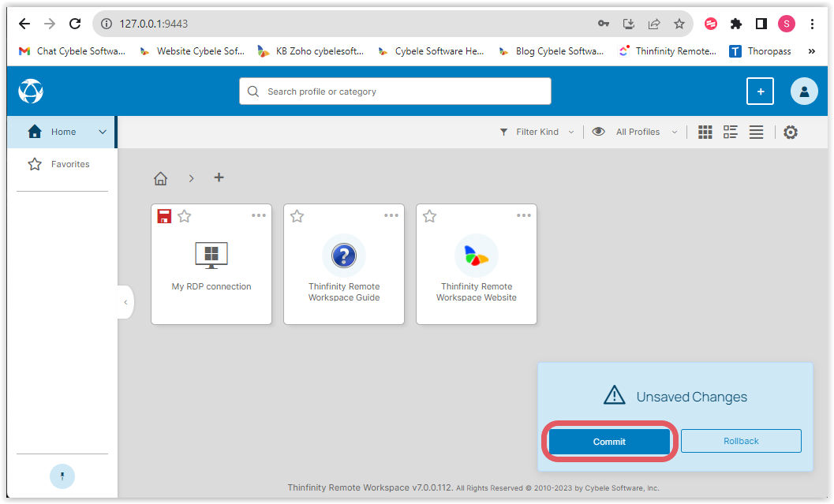The height and width of the screenshot is (504, 834).
Task: Reload the page
Action: point(75,24)
